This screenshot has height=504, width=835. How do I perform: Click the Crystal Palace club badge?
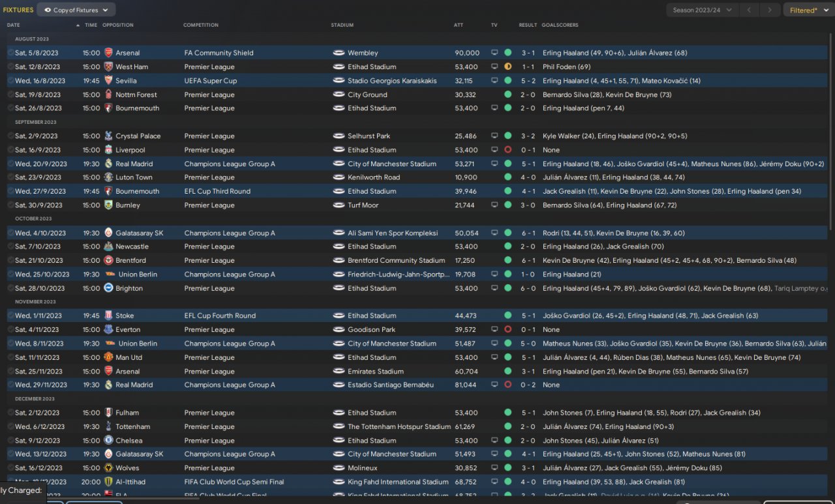point(108,136)
